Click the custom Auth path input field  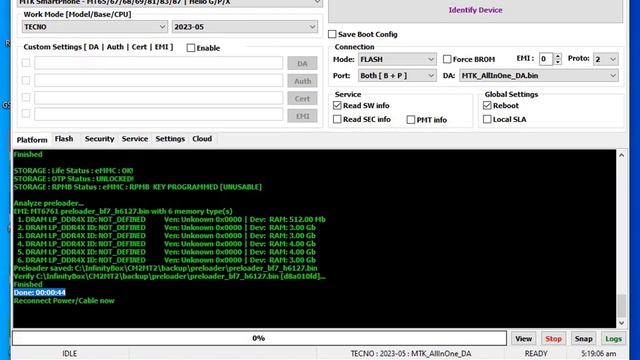pos(158,80)
